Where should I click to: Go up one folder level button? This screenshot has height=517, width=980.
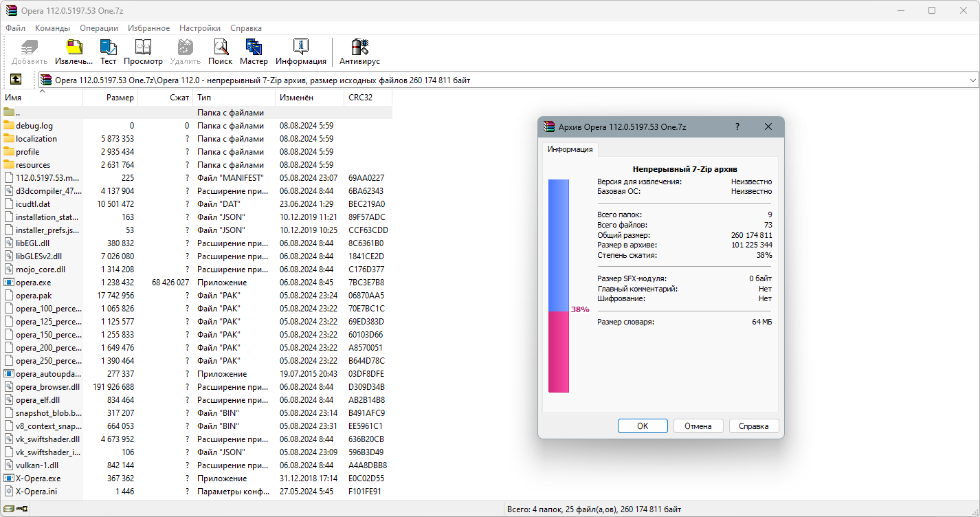tap(16, 80)
